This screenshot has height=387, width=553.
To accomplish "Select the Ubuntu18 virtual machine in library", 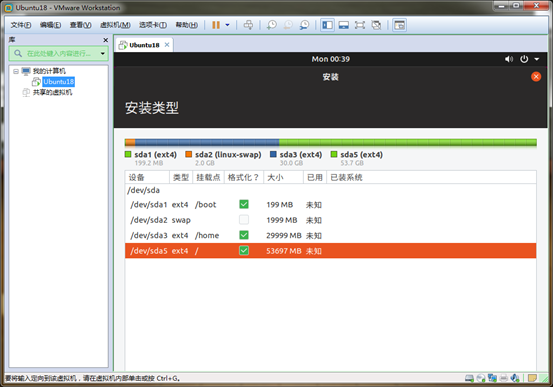I will (59, 82).
